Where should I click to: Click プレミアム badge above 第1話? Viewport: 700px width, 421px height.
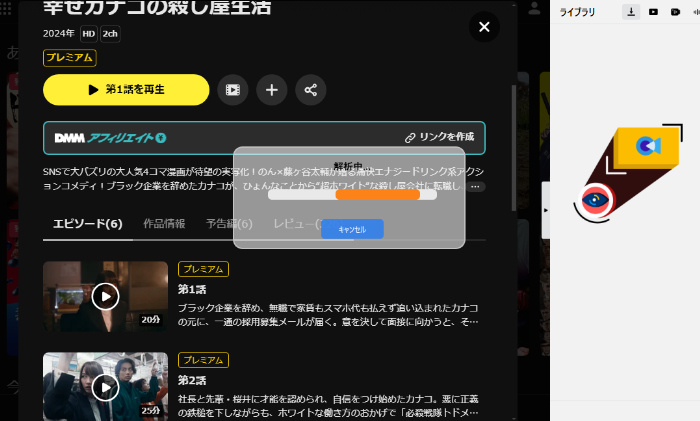[203, 269]
